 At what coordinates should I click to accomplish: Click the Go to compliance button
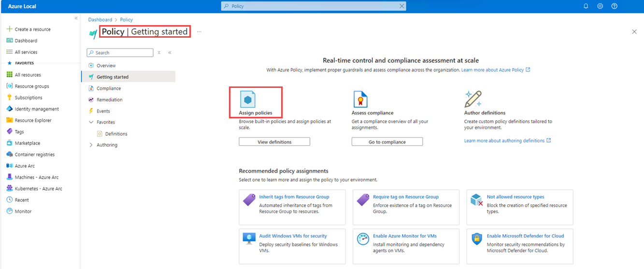tap(387, 142)
